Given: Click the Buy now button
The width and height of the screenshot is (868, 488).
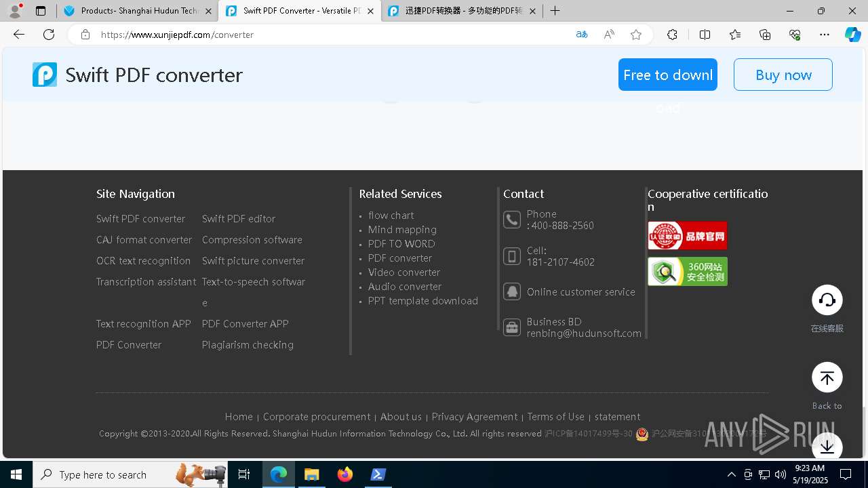Looking at the screenshot, I should [x=783, y=75].
